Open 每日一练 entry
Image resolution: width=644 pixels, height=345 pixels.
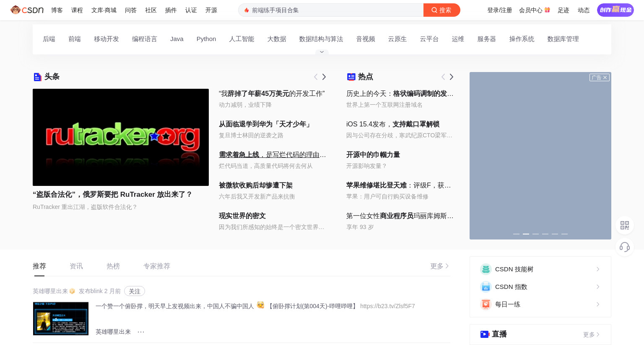(x=540, y=304)
